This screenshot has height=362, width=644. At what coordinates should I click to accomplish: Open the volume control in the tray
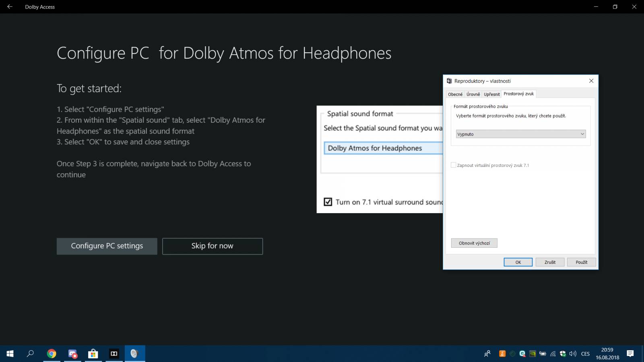[x=573, y=354]
